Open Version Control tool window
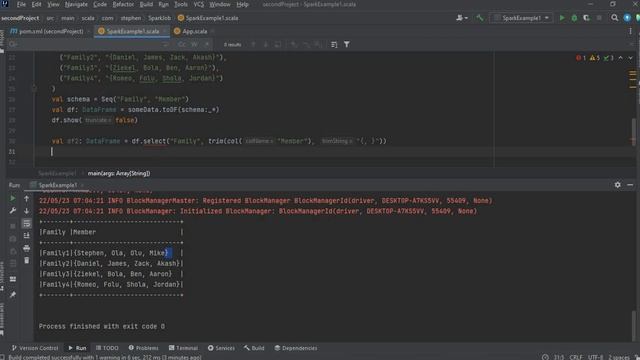Screen dimensions: 640x360 (x=35, y=348)
